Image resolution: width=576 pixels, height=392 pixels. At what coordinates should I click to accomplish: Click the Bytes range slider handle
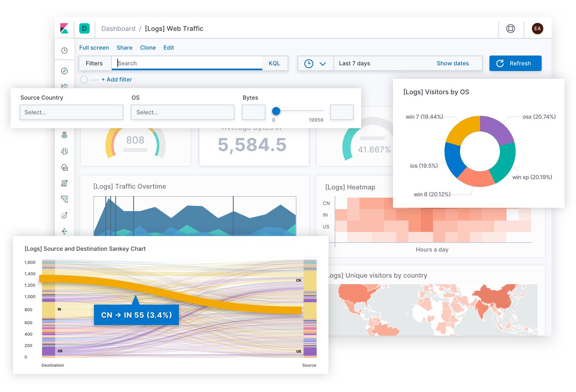coord(276,111)
